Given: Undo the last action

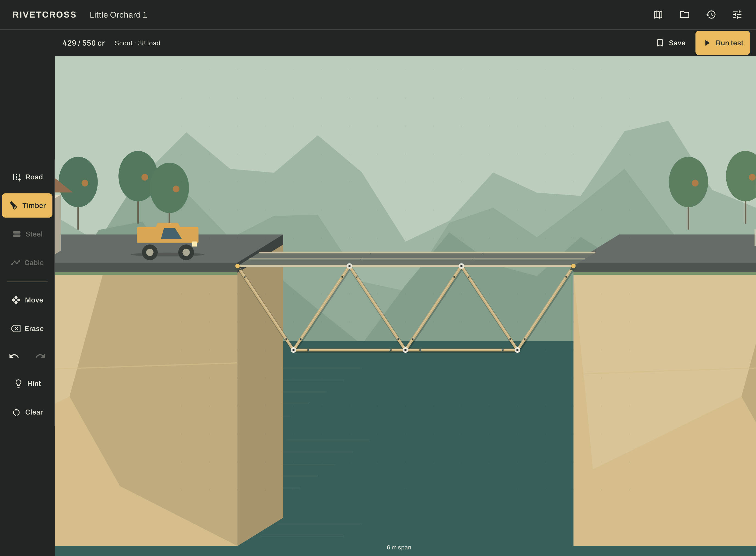Looking at the screenshot, I should tap(14, 356).
